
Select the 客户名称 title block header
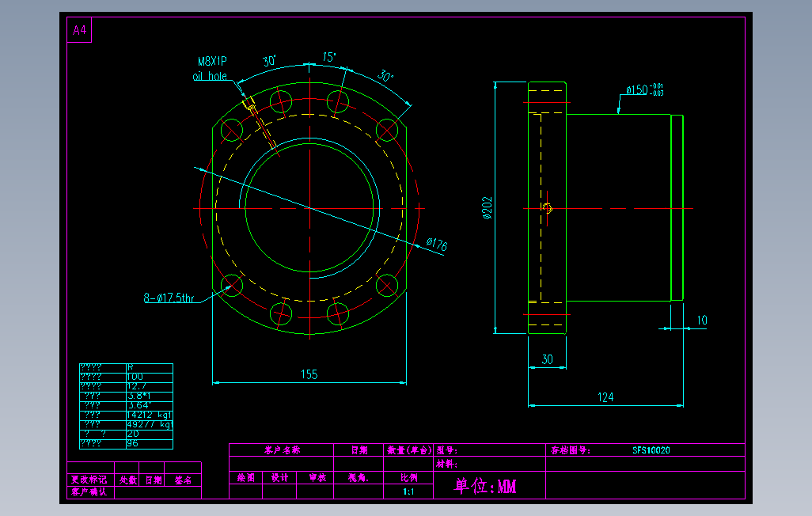(283, 450)
